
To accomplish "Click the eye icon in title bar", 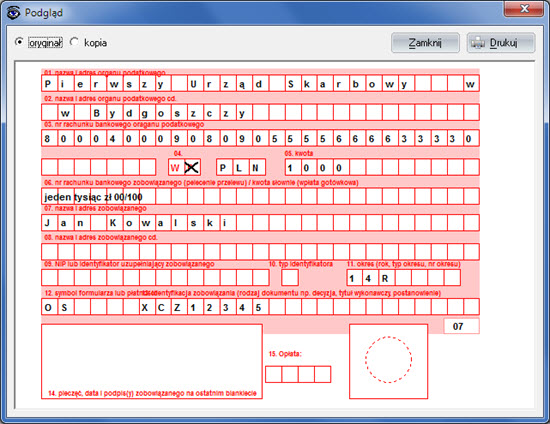I will point(13,13).
